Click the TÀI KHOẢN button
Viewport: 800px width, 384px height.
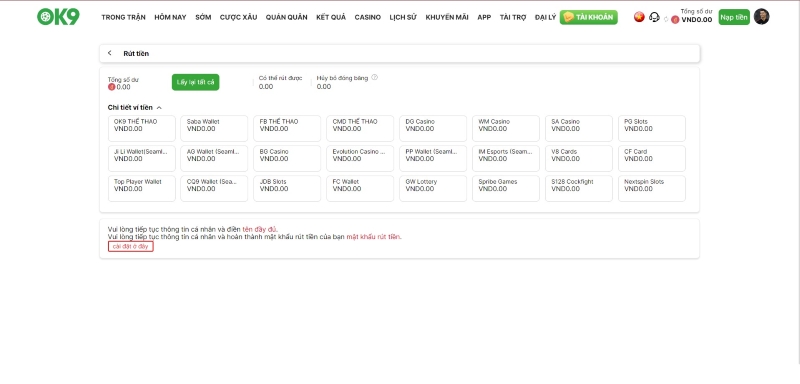588,17
